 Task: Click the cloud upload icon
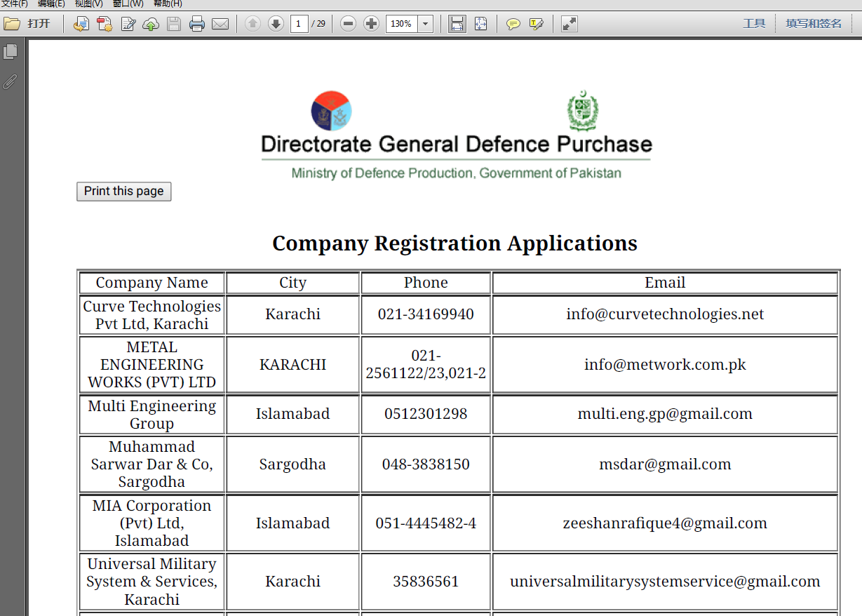[x=151, y=24]
